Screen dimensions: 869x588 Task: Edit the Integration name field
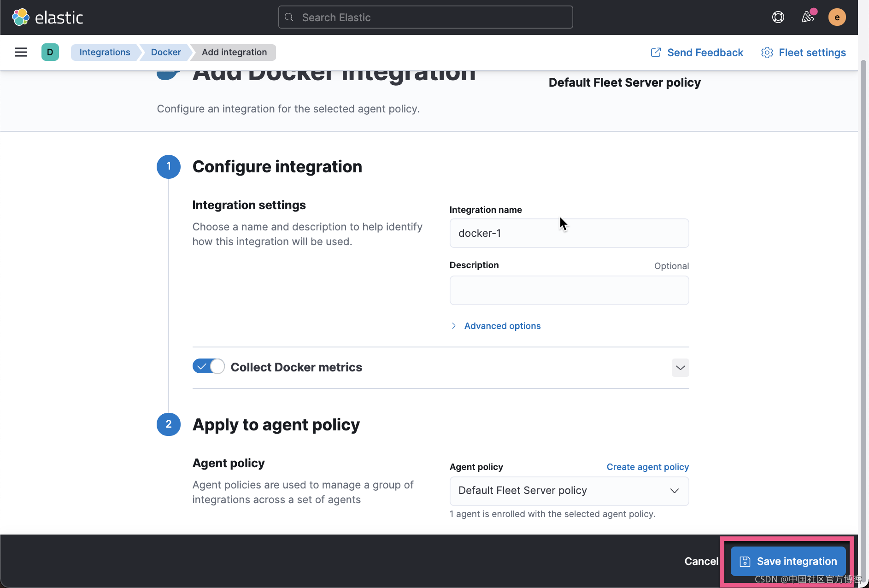[570, 233]
